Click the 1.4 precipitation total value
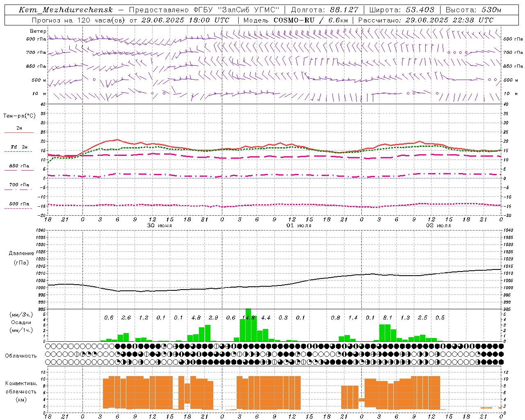The image size is (525, 420). point(353,318)
